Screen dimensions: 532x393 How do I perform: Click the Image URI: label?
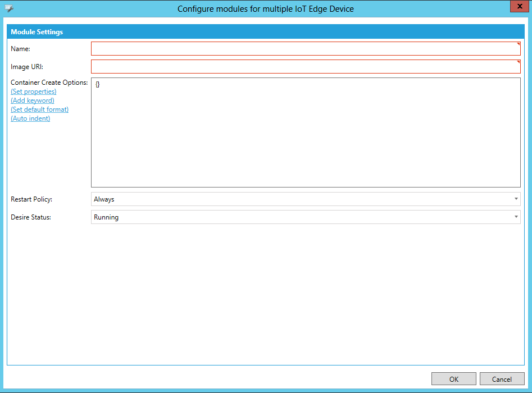(27, 67)
